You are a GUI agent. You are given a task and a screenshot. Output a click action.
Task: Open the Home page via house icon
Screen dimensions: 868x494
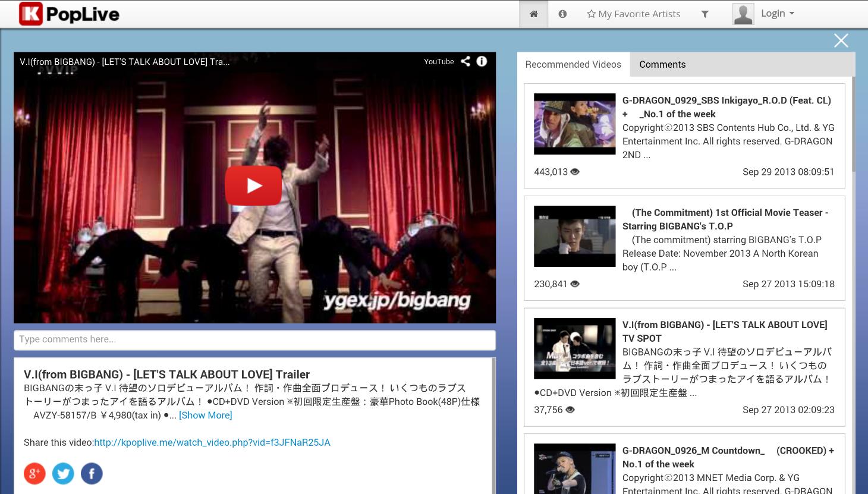[x=533, y=13]
